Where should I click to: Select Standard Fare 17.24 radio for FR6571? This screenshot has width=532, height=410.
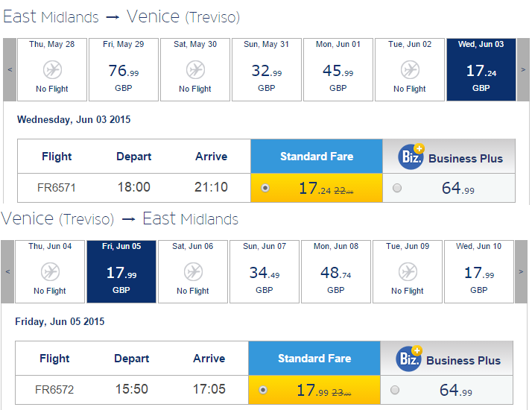pos(265,188)
